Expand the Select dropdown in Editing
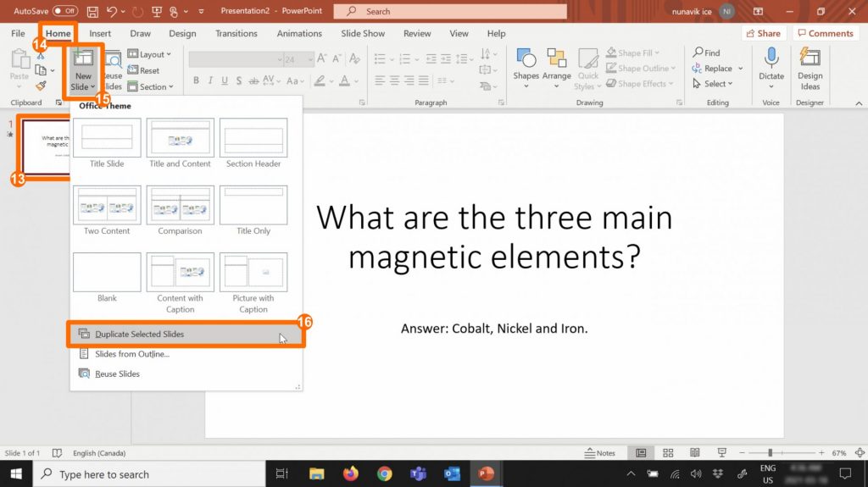 pos(716,84)
